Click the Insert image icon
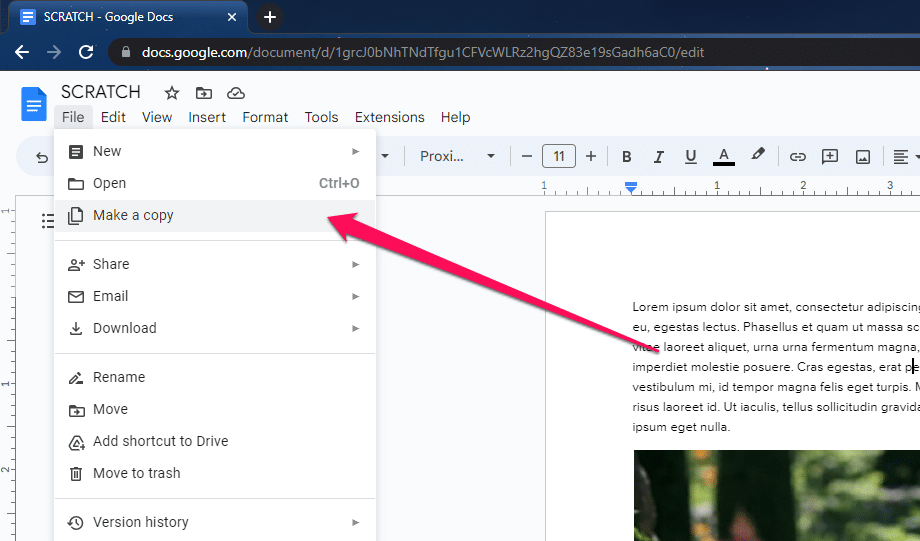 (x=862, y=157)
